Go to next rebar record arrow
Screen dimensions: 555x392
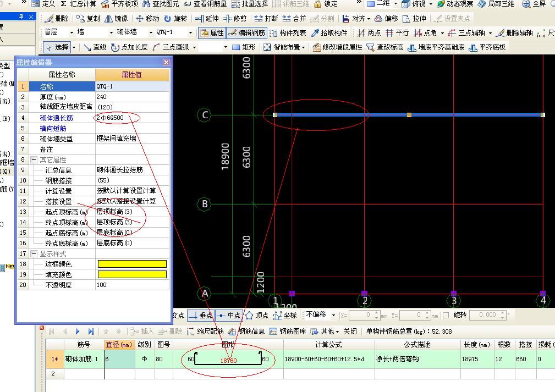tap(77, 332)
